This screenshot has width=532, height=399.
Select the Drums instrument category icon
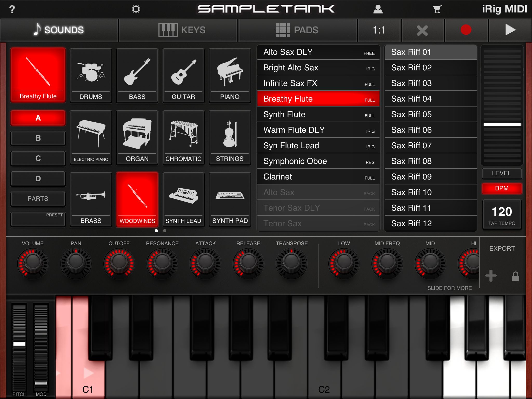[91, 75]
